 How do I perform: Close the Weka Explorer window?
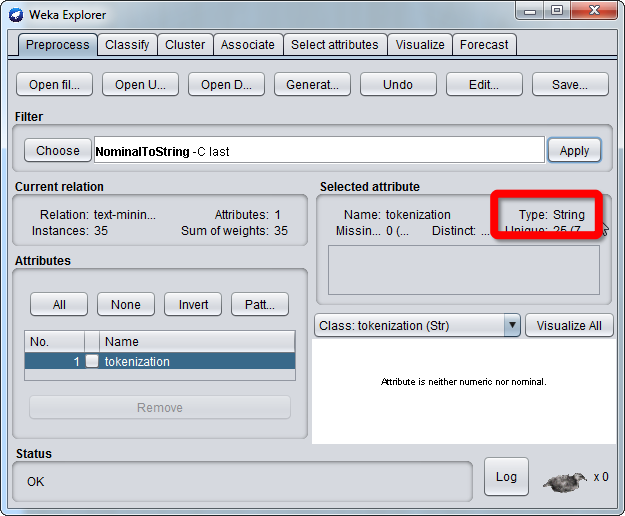coord(594,10)
